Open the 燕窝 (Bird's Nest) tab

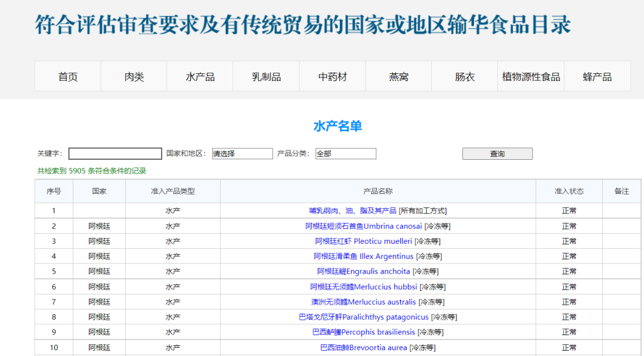398,75
